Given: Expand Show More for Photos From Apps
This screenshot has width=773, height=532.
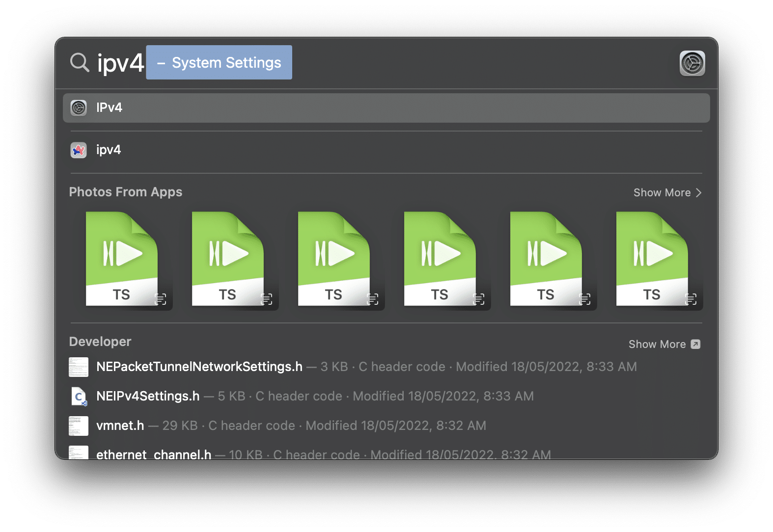Looking at the screenshot, I should 667,193.
